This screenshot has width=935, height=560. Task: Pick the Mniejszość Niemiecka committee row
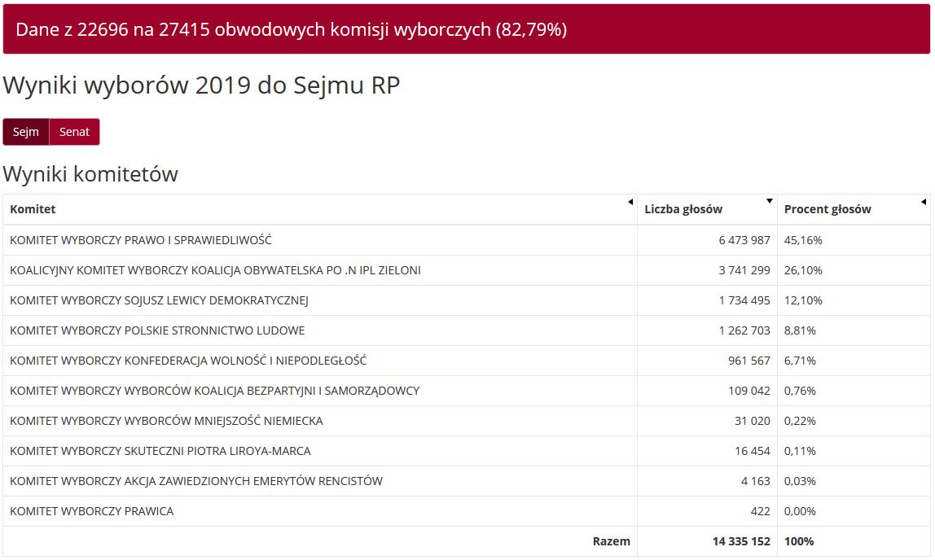coord(166,421)
